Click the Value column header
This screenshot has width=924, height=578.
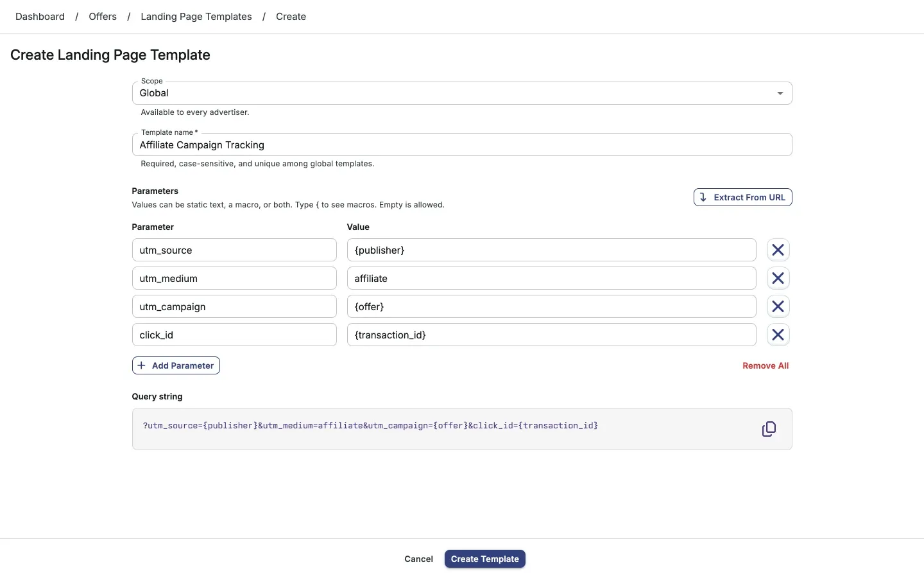[358, 227]
